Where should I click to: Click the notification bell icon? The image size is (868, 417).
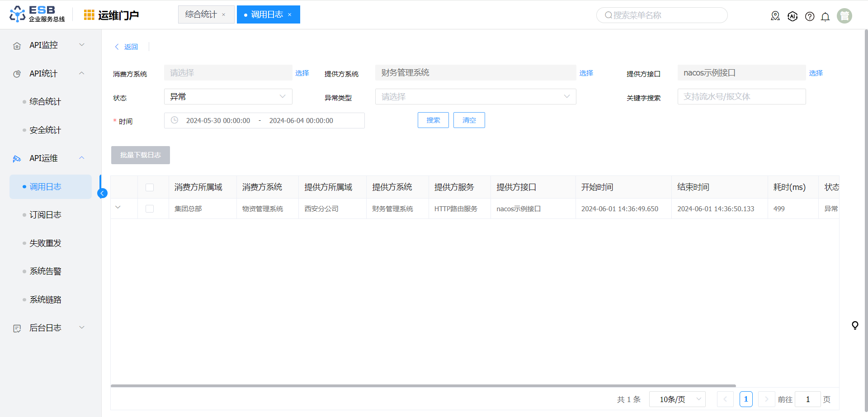pyautogui.click(x=825, y=17)
